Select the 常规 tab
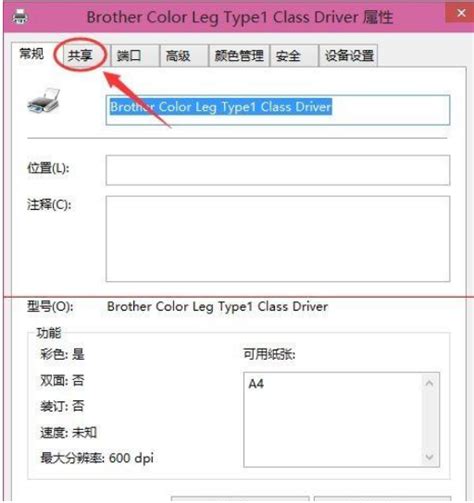474x503 pixels. coord(32,53)
